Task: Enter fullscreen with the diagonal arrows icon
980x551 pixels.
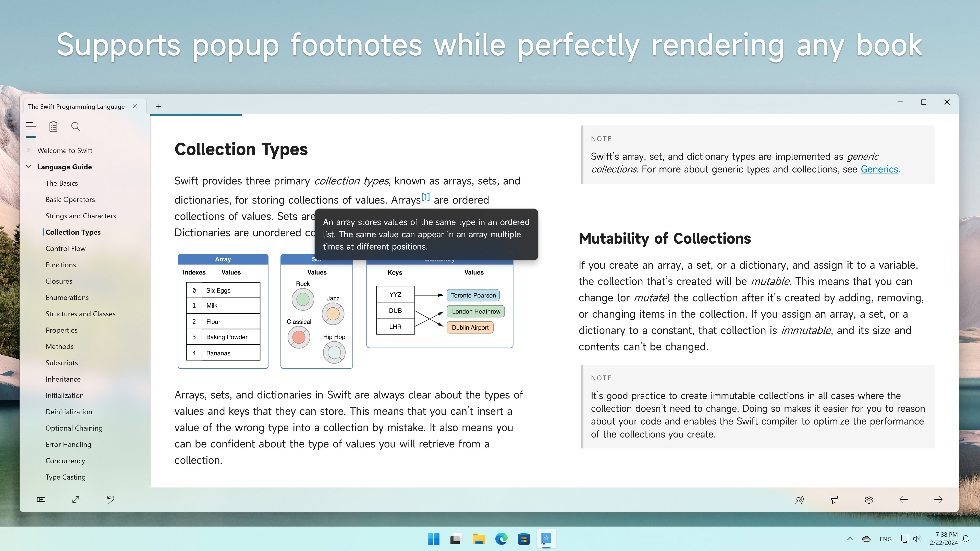Action: click(76, 499)
